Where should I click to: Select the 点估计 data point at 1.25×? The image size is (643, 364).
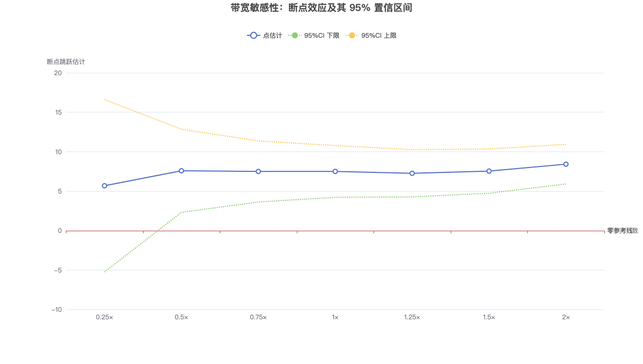tap(412, 173)
